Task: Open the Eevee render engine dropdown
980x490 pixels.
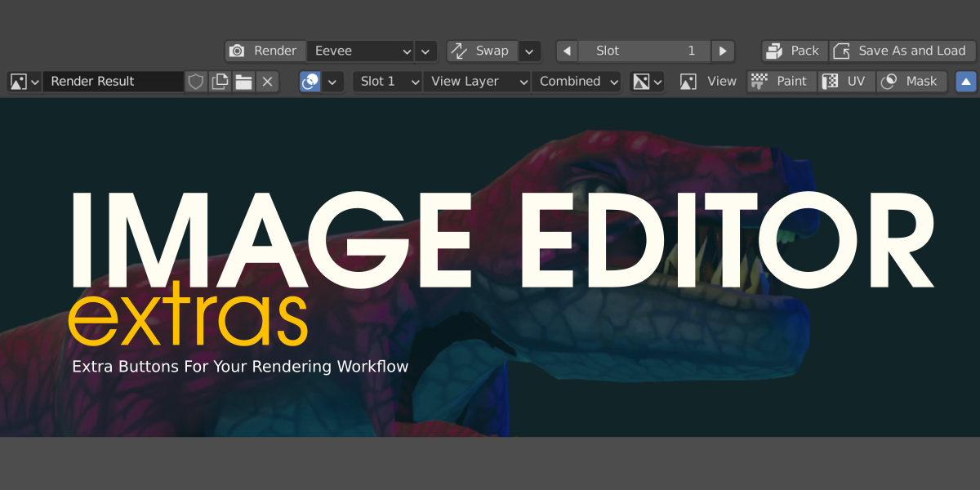Action: coord(359,51)
